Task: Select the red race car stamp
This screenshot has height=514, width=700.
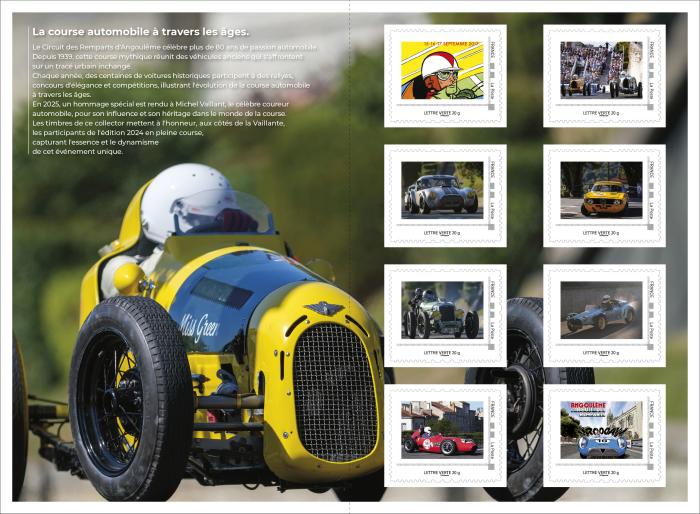Action: coord(441,429)
